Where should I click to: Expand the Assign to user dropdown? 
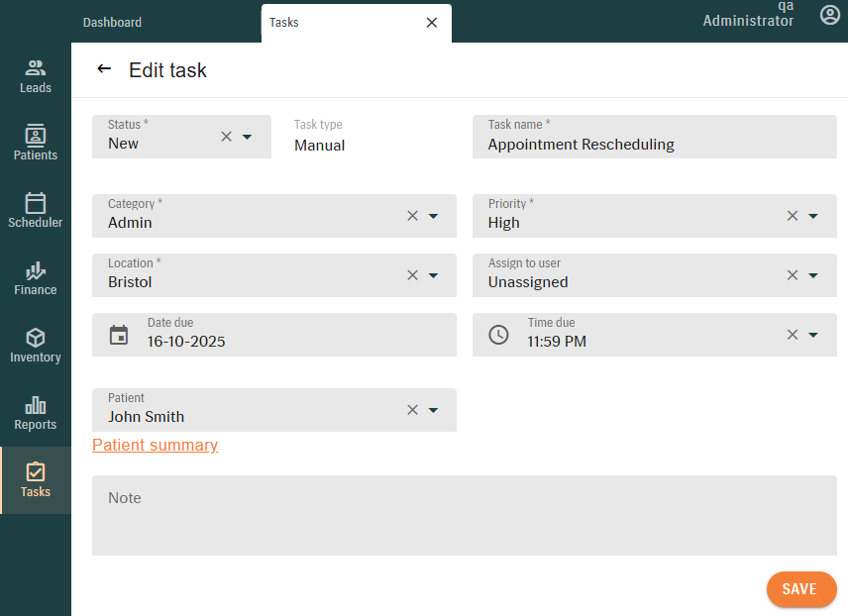point(813,275)
